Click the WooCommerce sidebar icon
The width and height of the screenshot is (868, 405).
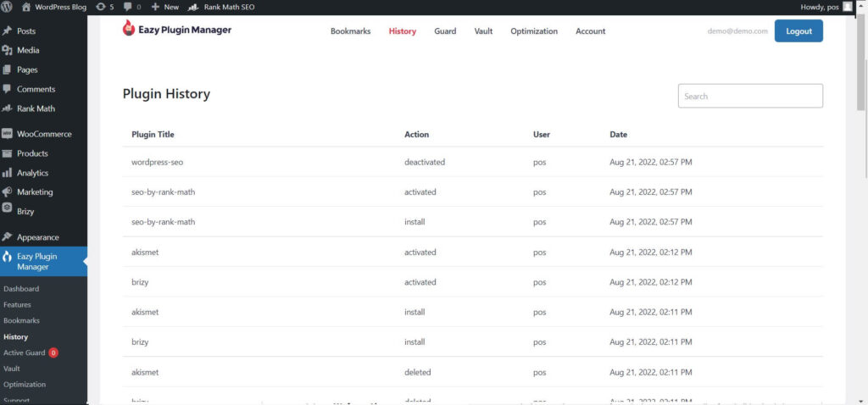(7, 134)
